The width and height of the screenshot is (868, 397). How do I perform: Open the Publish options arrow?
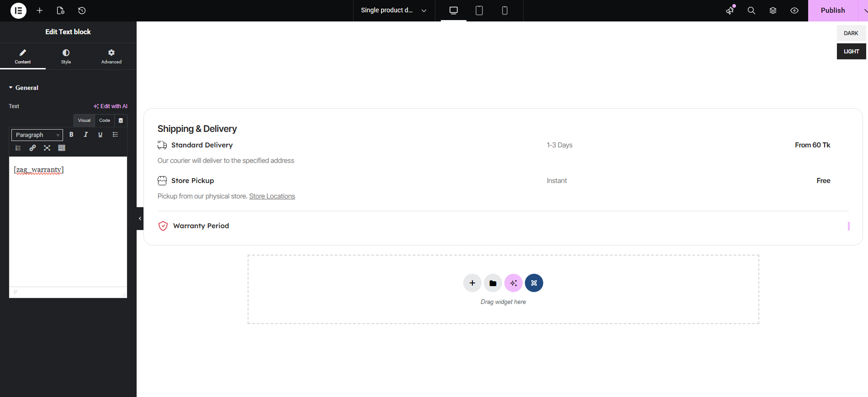(864, 10)
